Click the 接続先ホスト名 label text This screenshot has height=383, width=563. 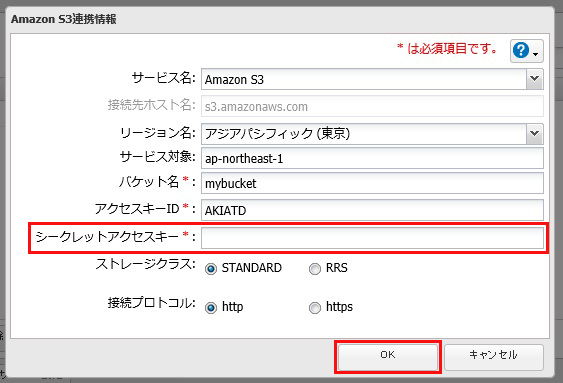point(152,105)
